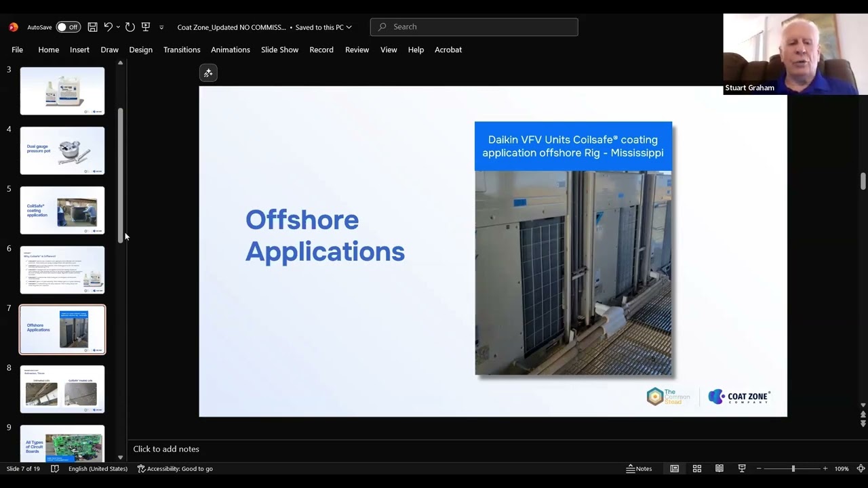Fit slide to current window icon

pos(861,468)
